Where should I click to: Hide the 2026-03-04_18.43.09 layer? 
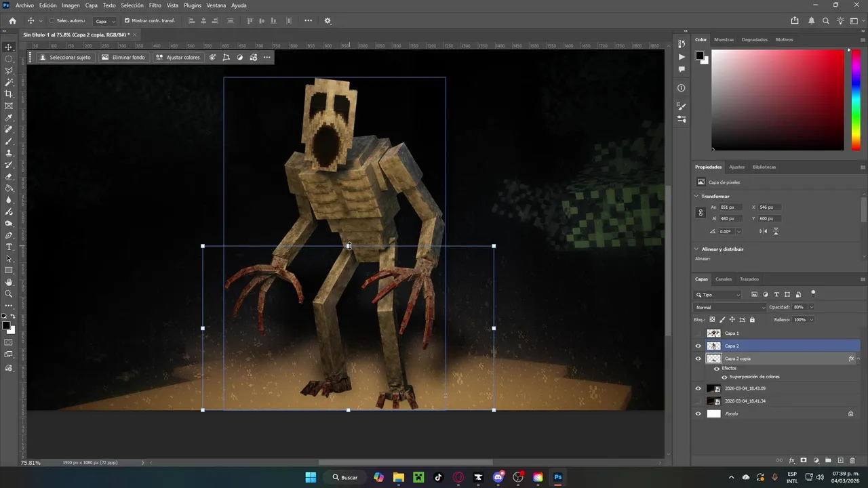tap(698, 388)
